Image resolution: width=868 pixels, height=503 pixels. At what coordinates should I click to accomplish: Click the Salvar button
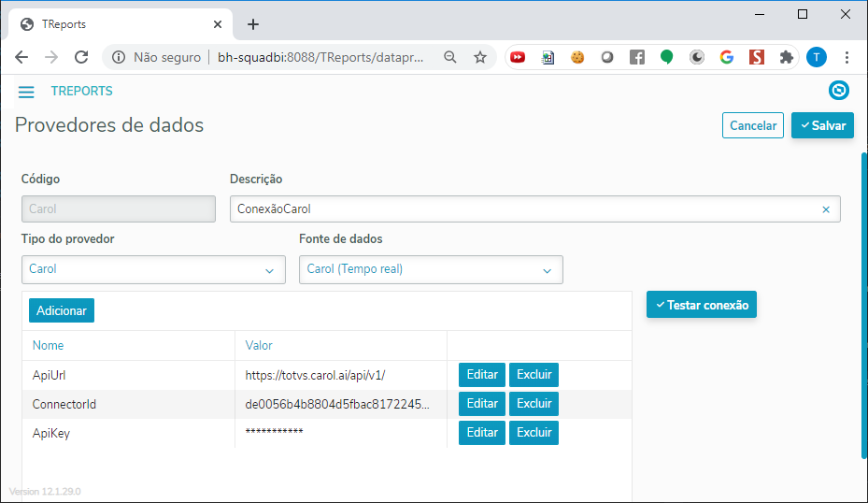(822, 125)
